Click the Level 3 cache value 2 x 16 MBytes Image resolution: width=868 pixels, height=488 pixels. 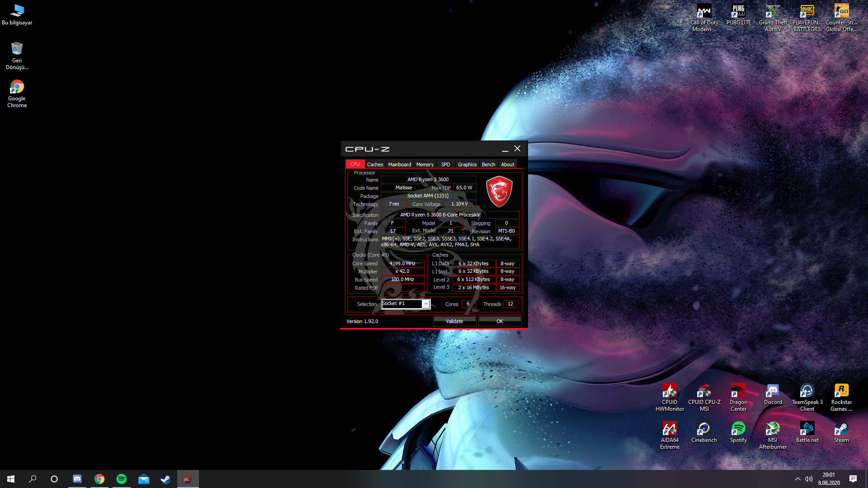[x=474, y=288]
